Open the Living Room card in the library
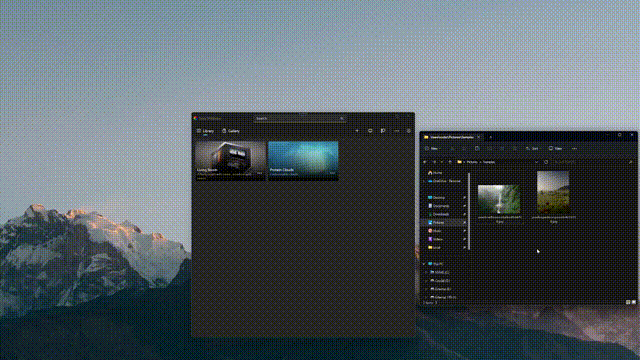Viewport: 640px width, 360px height. click(x=231, y=161)
